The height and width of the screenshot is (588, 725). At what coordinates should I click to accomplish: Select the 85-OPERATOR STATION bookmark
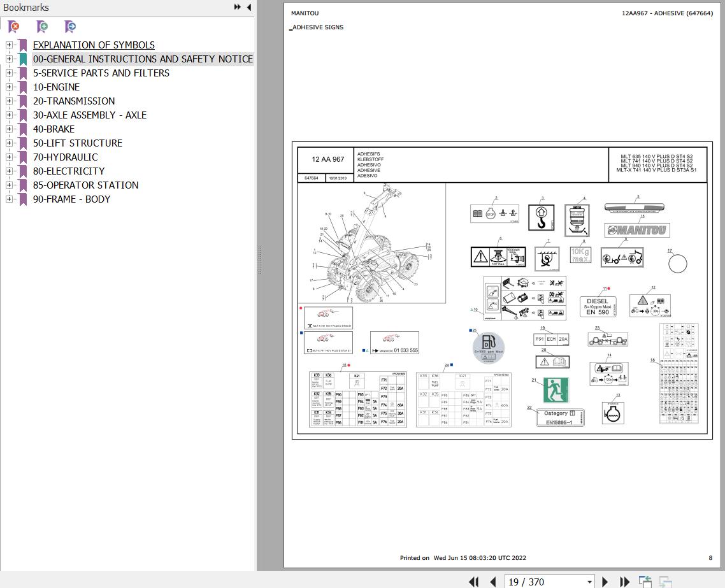85,185
